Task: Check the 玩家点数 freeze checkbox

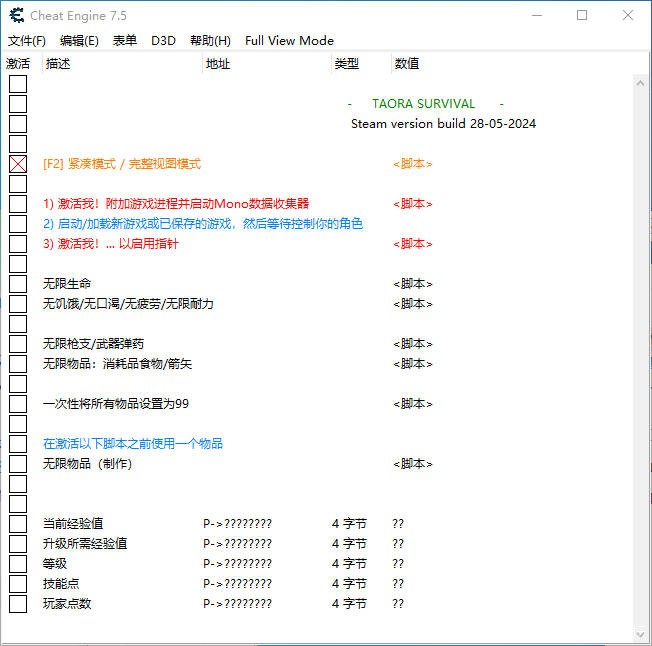Action: click(18, 604)
